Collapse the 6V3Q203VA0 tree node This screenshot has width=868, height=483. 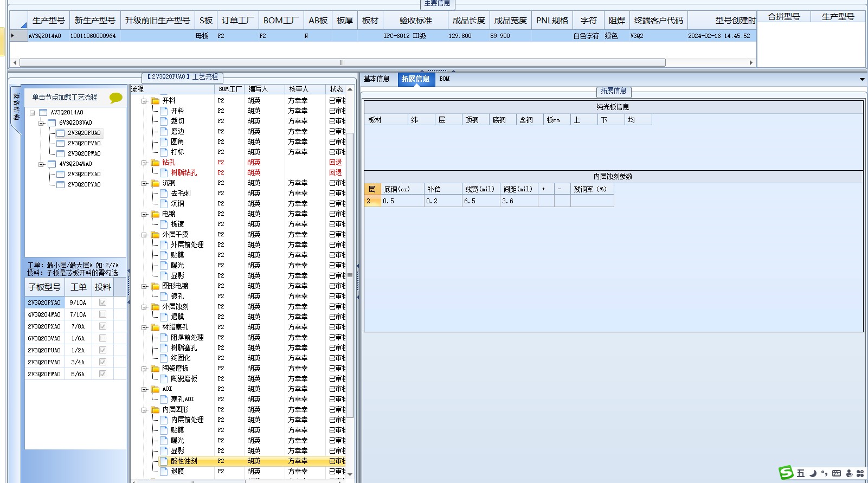click(x=41, y=123)
